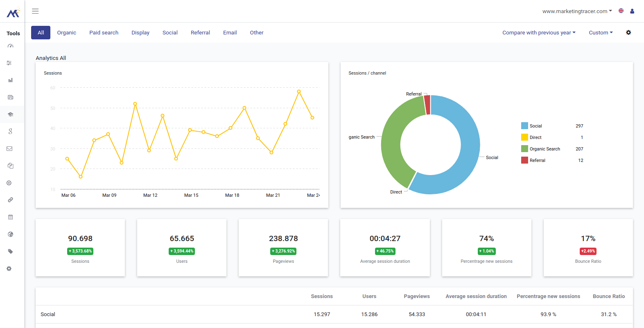This screenshot has width=644, height=328.
Task: Click the 15.297 sessions value in Social row
Action: 322,314
